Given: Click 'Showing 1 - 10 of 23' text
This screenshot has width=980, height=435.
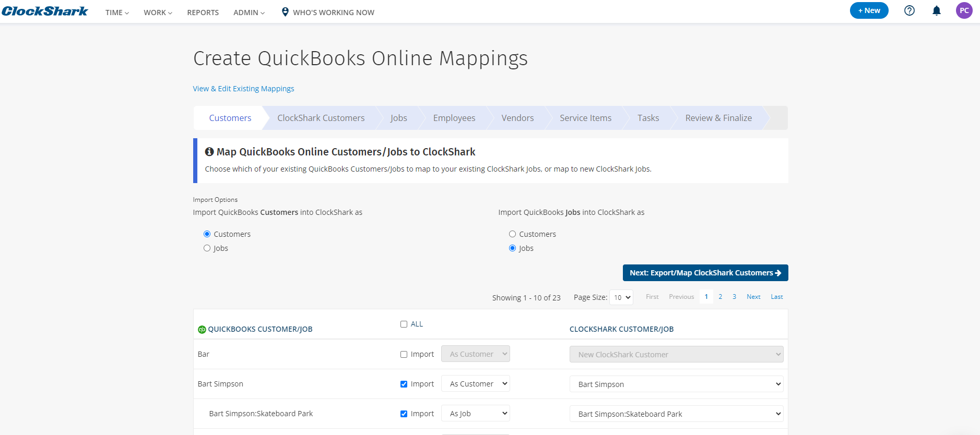Looking at the screenshot, I should [526, 298].
